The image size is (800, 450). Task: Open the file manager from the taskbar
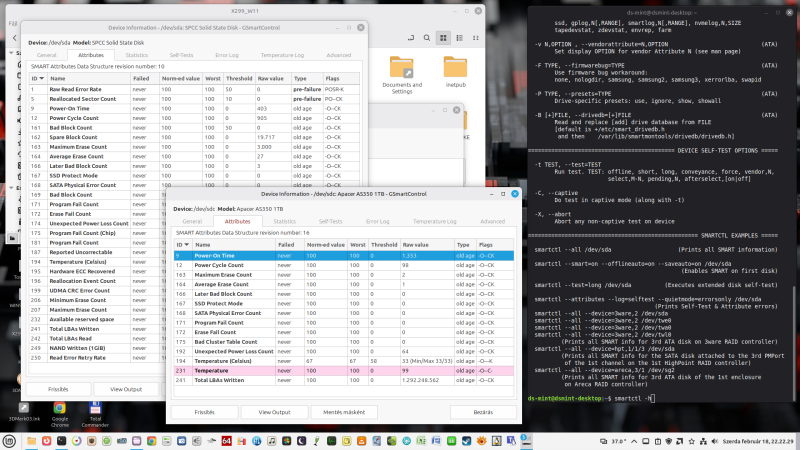coord(32,441)
